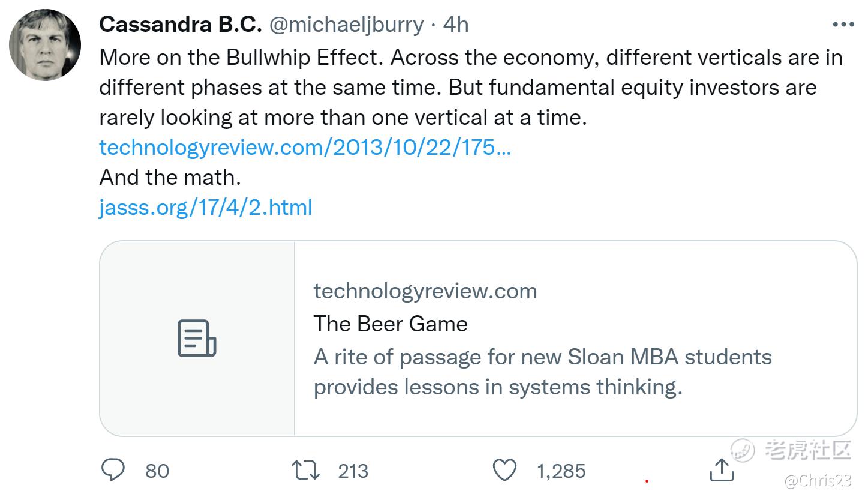This screenshot has height=500, width=868.
Task: Open the reply speech bubble icon
Action: coord(113,470)
